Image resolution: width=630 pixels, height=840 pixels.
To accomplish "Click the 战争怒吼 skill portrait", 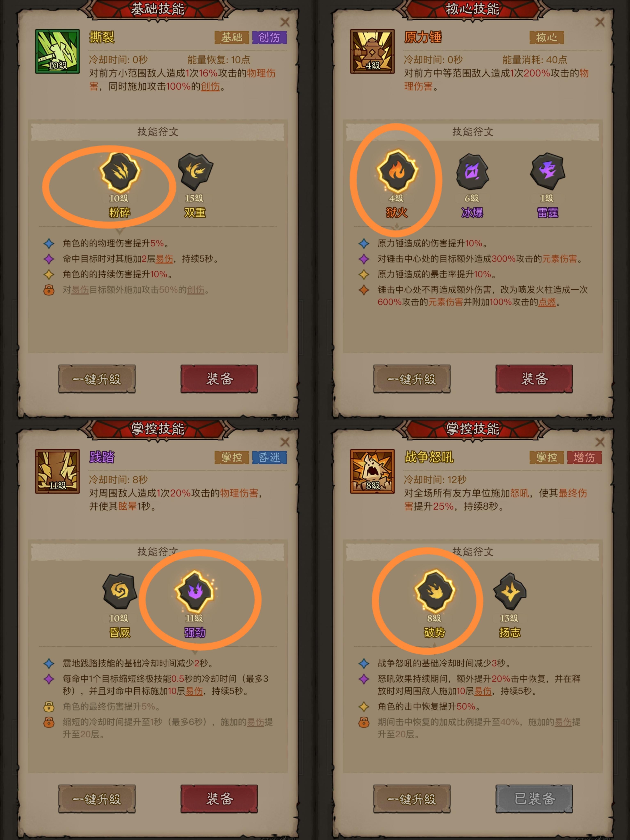I will (373, 471).
